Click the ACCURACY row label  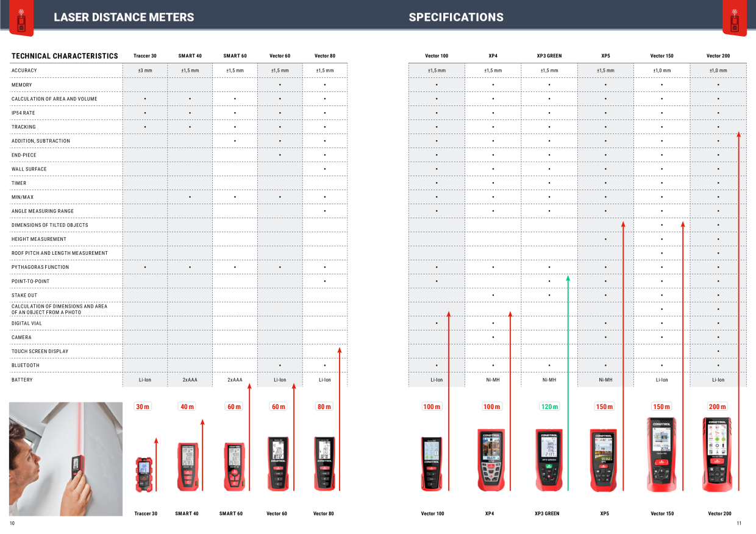pos(24,71)
